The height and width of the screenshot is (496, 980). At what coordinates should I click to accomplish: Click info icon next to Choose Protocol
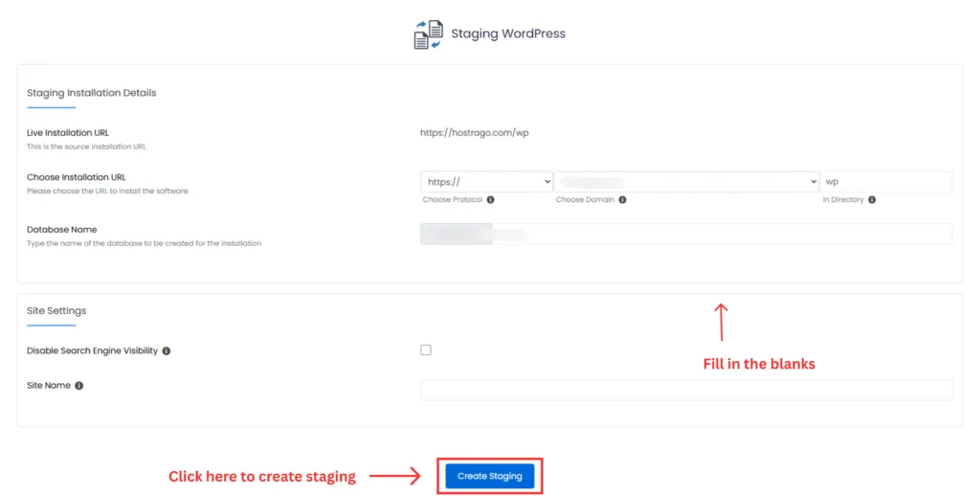[491, 199]
